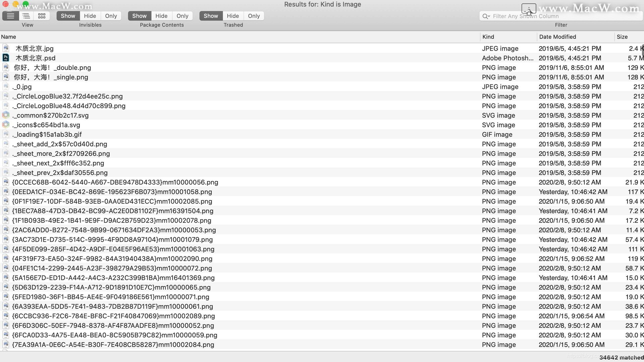Sort by the Kind column header
The height and width of the screenshot is (362, 644).
tap(488, 37)
